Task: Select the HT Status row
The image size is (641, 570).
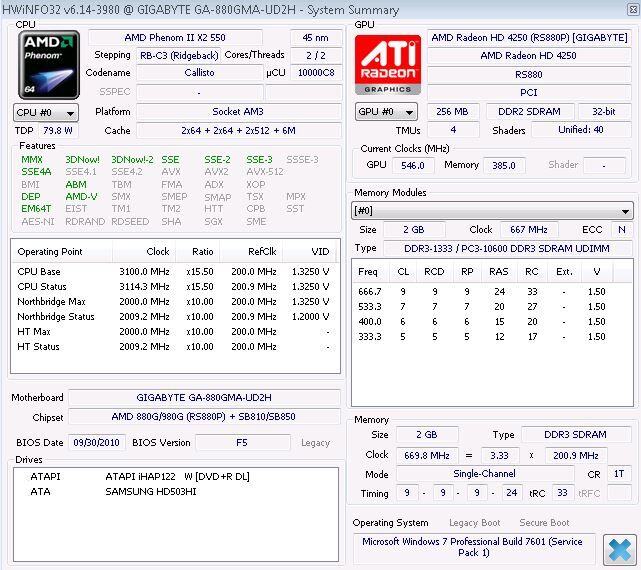Action: coord(173,347)
